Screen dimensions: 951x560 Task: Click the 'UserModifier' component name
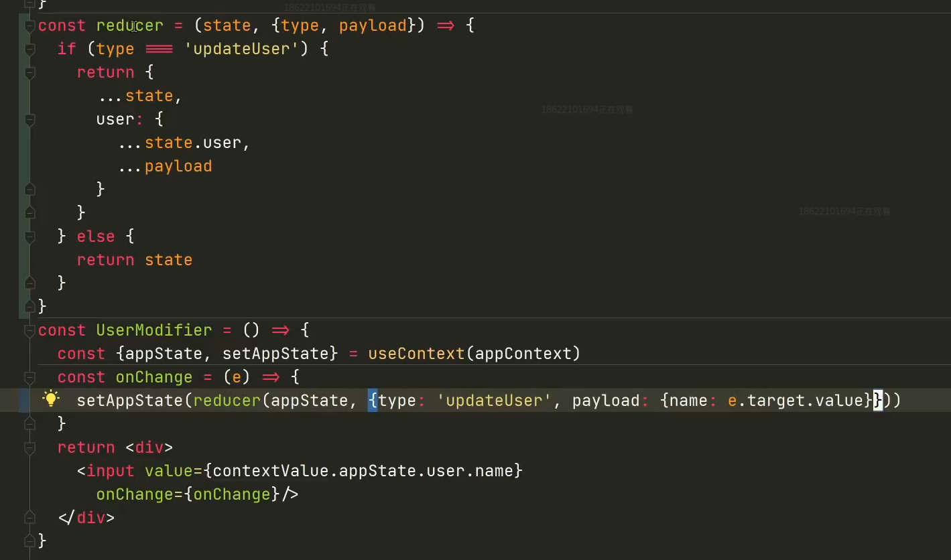pos(154,330)
